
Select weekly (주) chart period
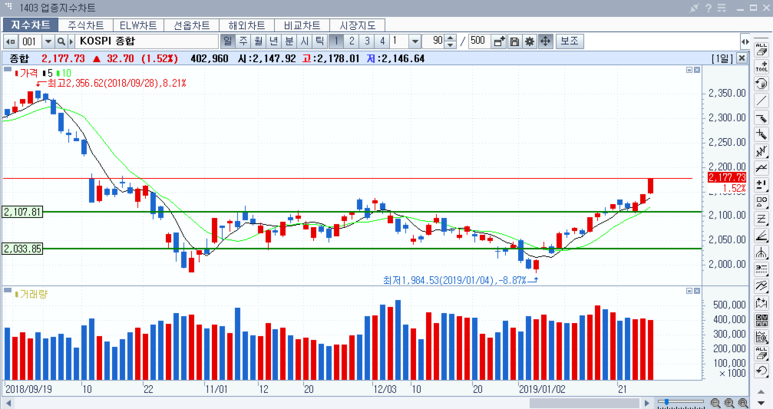[243, 41]
